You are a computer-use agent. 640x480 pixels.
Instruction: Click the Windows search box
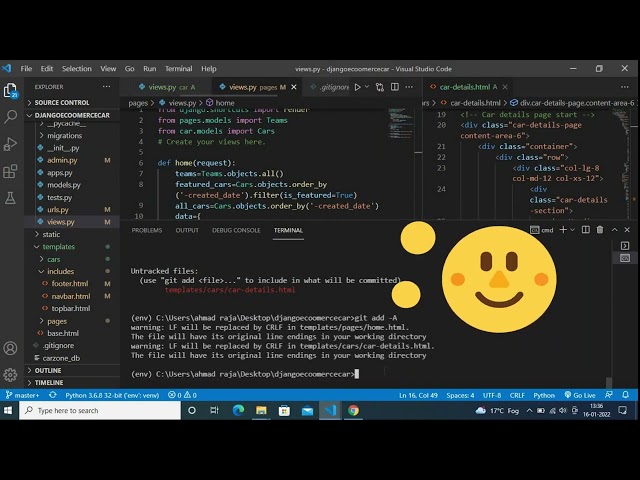[x=100, y=410]
